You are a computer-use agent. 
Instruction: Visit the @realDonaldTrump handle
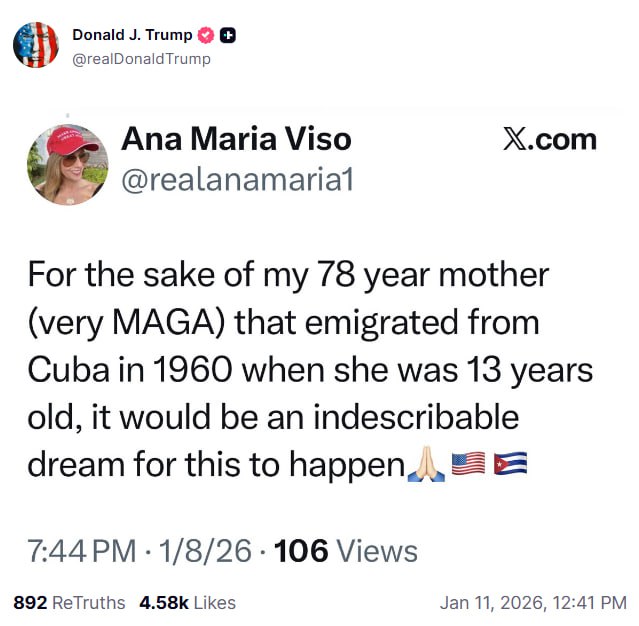(x=141, y=58)
